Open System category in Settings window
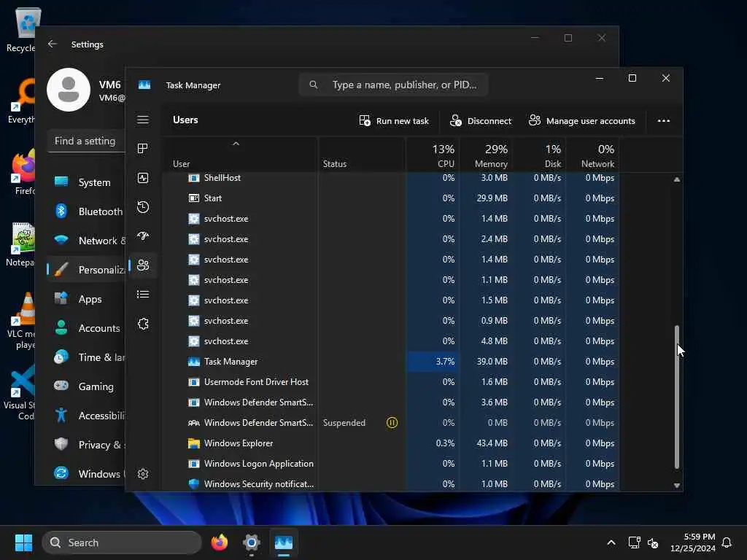Screen dimensions: 747x560 click(x=88, y=182)
